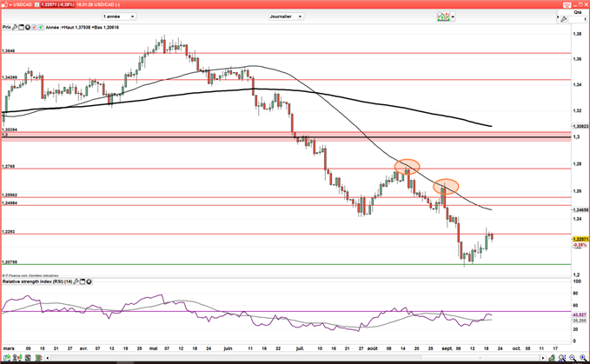Screen dimensions: 590x364
Task: Click the 'oct.' date label on the time axis
Action: [x=517, y=348]
